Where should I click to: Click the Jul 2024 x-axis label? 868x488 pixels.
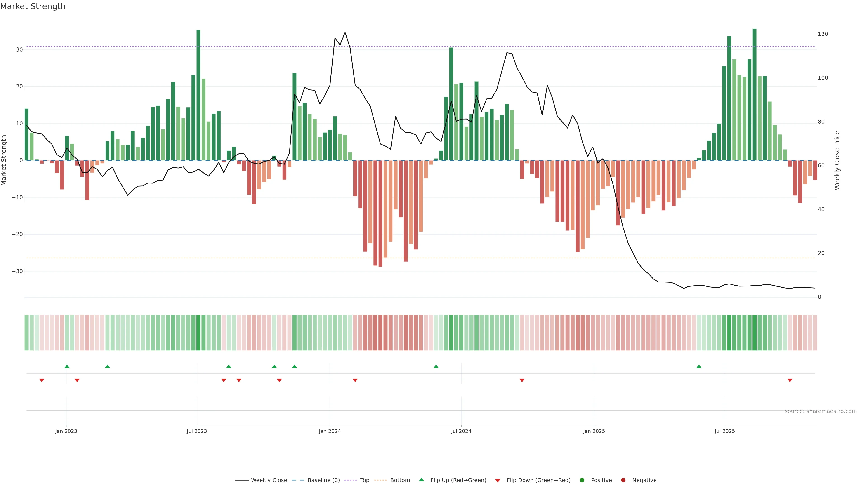click(461, 431)
